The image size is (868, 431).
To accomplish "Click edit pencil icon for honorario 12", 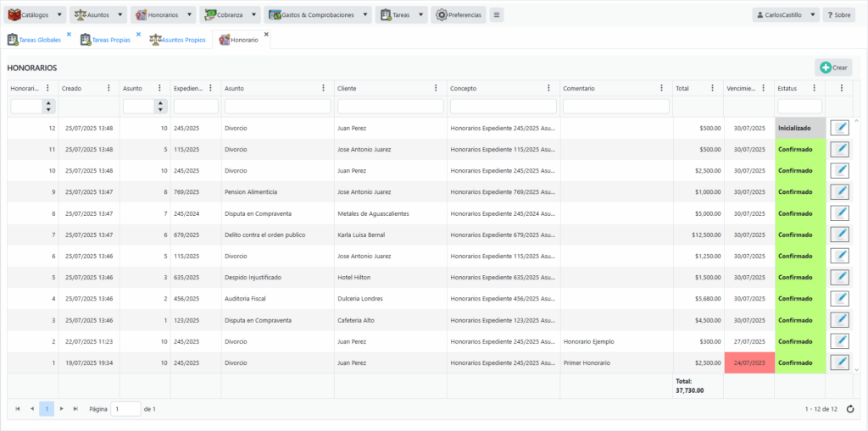I will pos(838,128).
